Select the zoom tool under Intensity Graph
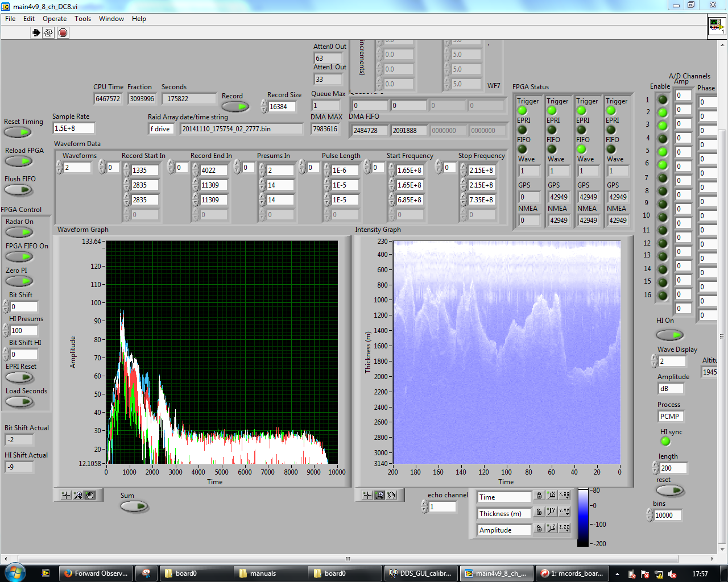728x582 pixels. 379,495
